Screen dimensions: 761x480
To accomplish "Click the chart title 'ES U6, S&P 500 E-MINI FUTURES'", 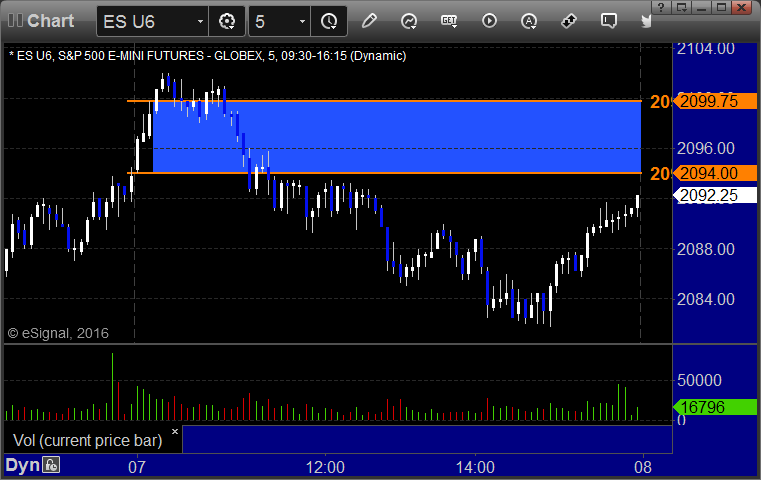I will (x=110, y=56).
